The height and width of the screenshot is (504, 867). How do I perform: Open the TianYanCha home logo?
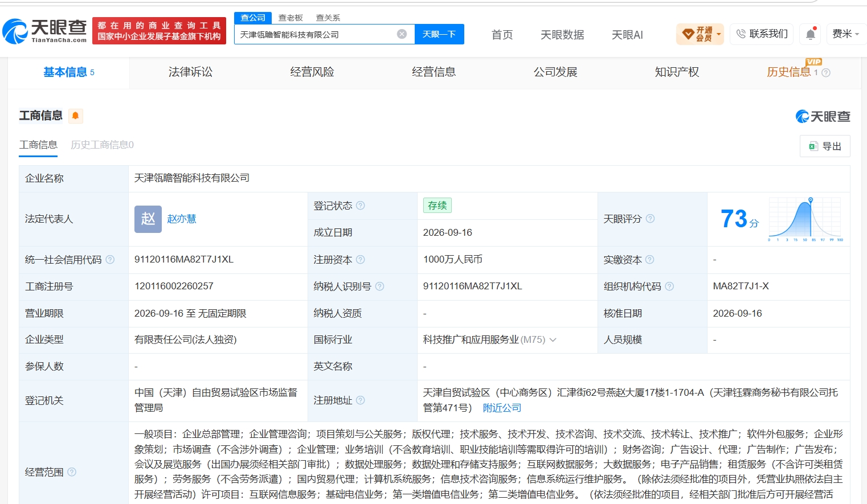click(44, 31)
